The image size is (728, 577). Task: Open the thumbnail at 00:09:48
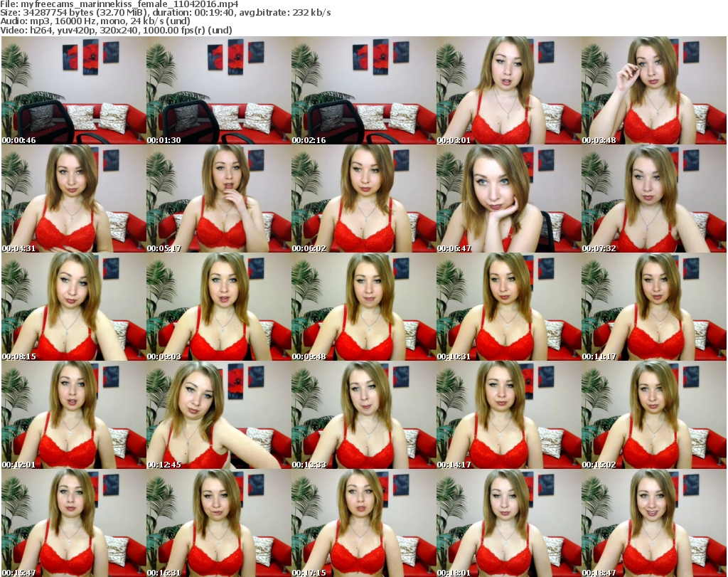tap(364, 307)
